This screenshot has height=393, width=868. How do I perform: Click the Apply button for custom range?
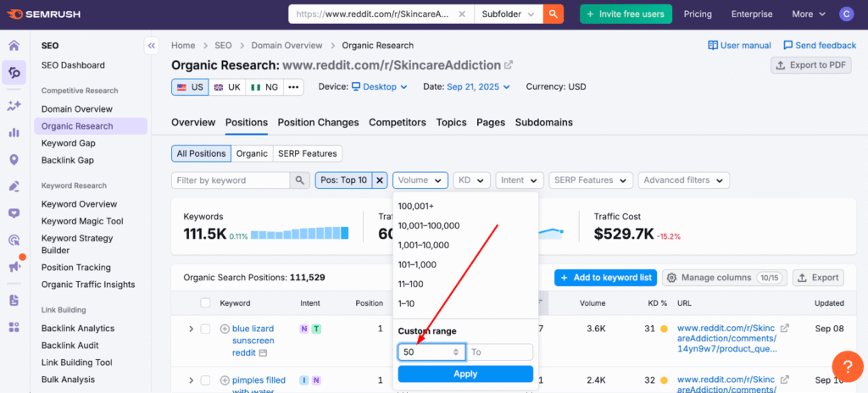[465, 374]
